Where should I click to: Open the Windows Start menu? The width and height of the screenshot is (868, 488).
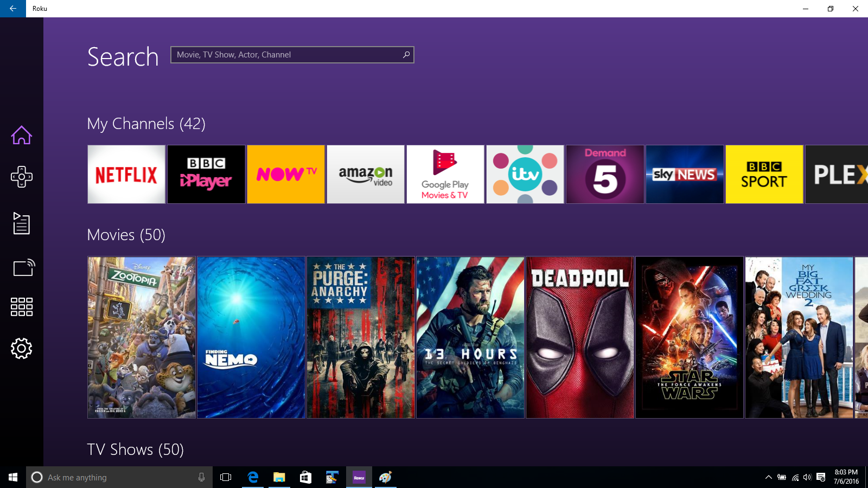click(13, 477)
